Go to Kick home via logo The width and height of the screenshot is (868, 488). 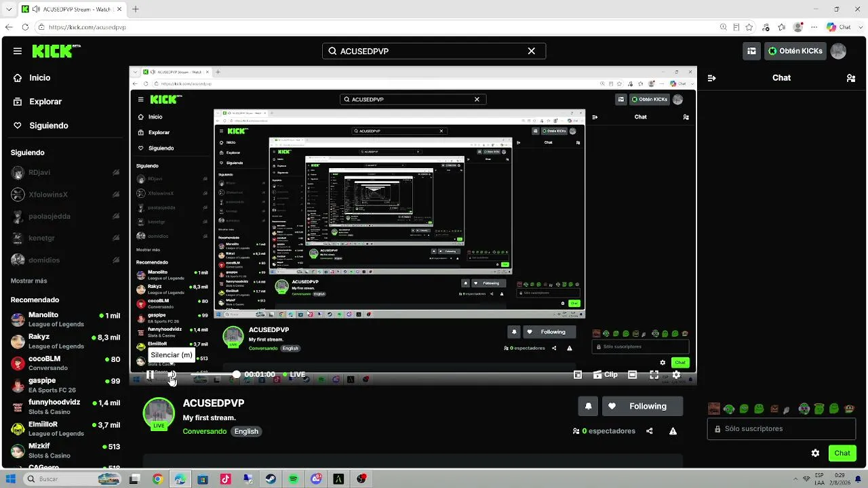point(57,51)
